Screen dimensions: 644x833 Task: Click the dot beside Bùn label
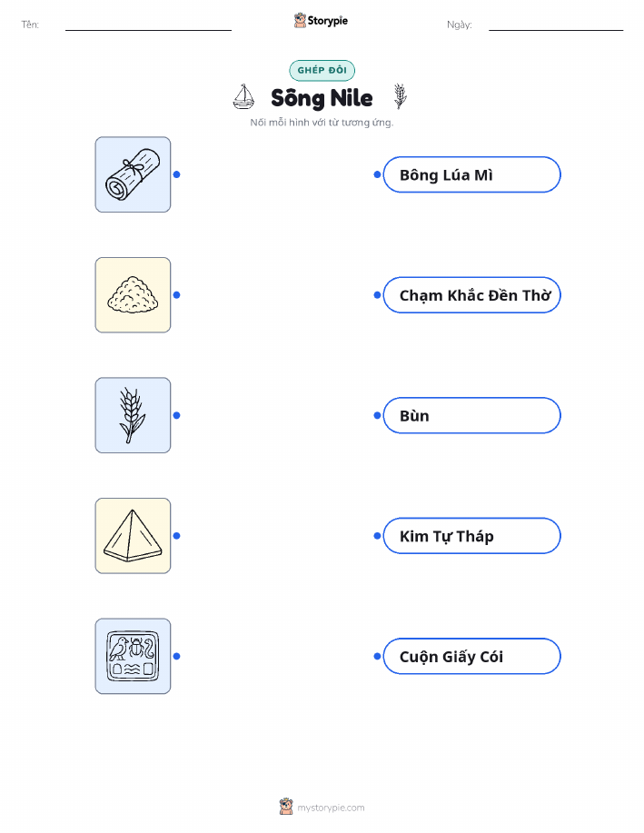tap(377, 415)
